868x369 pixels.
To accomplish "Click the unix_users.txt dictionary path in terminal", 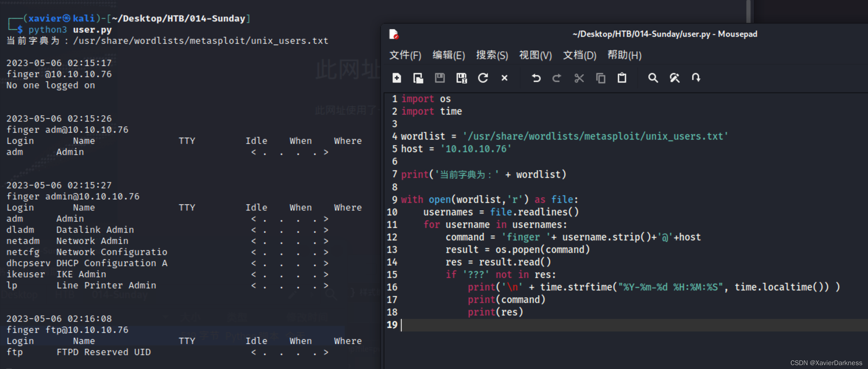I will pyautogui.click(x=200, y=41).
